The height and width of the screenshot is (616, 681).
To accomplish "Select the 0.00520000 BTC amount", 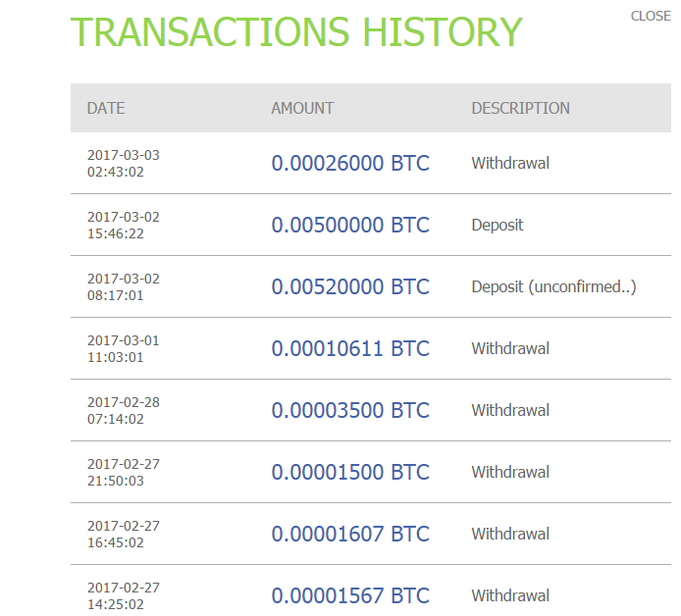I will tap(350, 286).
